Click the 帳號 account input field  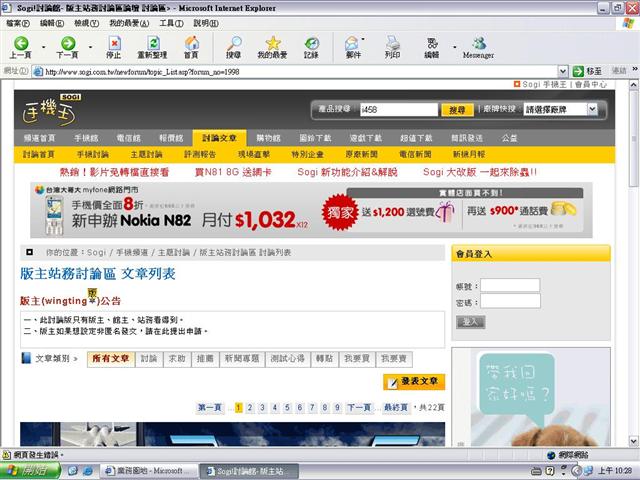coord(510,285)
